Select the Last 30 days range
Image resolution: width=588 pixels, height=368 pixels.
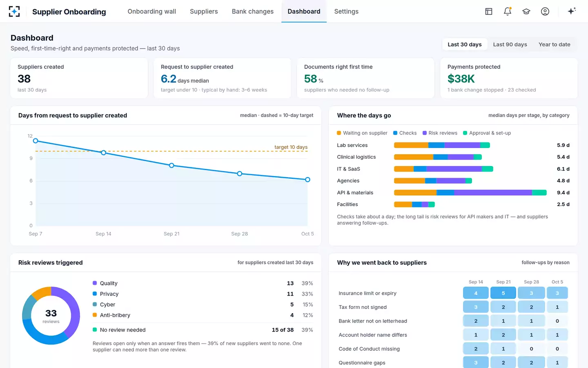click(465, 45)
